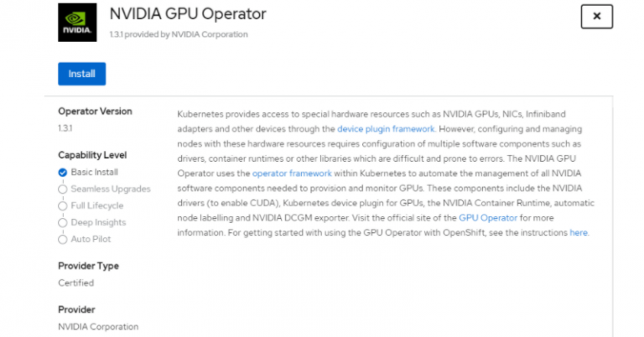Select the Full Lifecycle capability circle
Screen dimensions: 644x337
click(62, 206)
